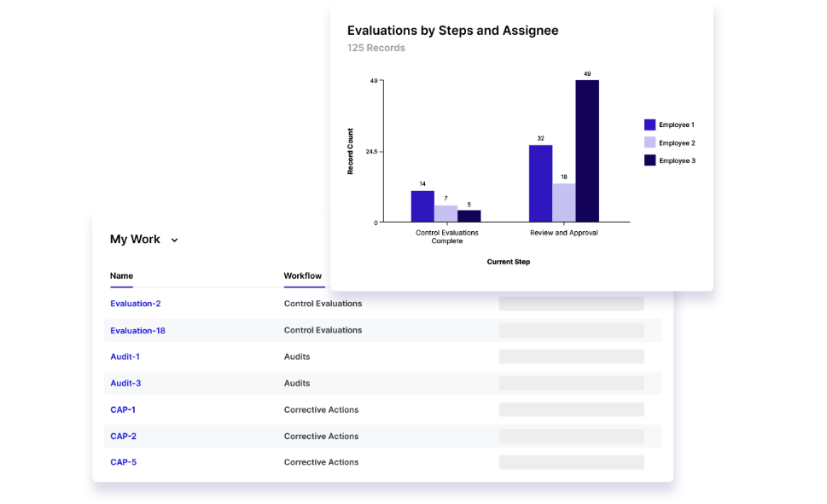827x504 pixels.
Task: Sort by the Name column header
Action: click(121, 275)
